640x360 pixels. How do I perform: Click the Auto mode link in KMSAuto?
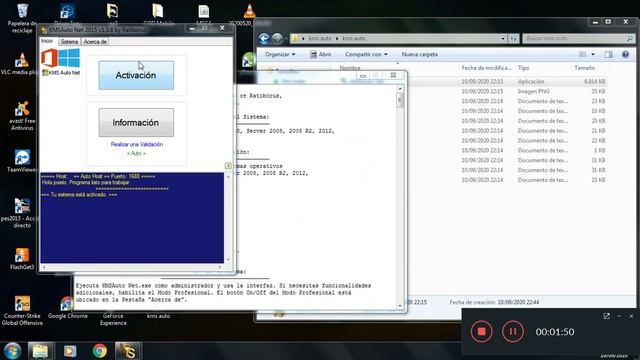(x=136, y=153)
